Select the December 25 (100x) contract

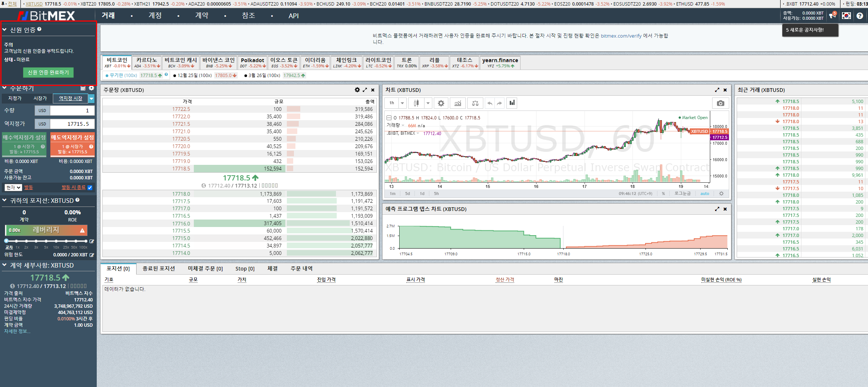192,75
